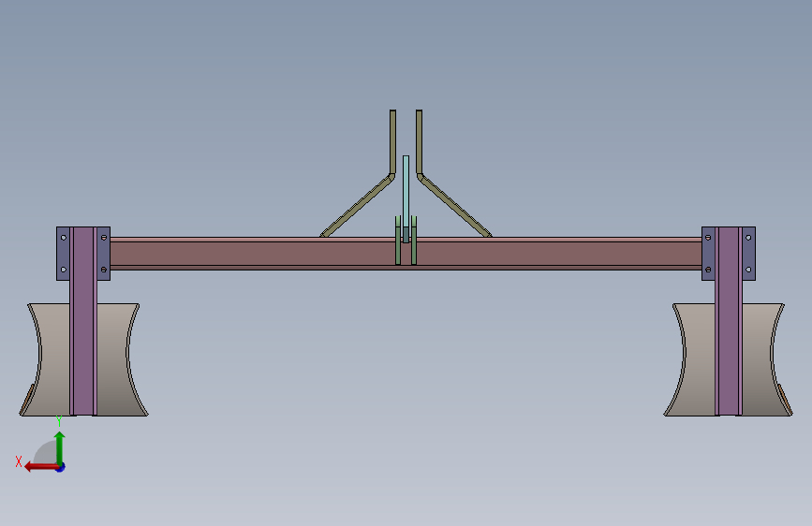Click the red X axis arrow of the triad

(40, 467)
